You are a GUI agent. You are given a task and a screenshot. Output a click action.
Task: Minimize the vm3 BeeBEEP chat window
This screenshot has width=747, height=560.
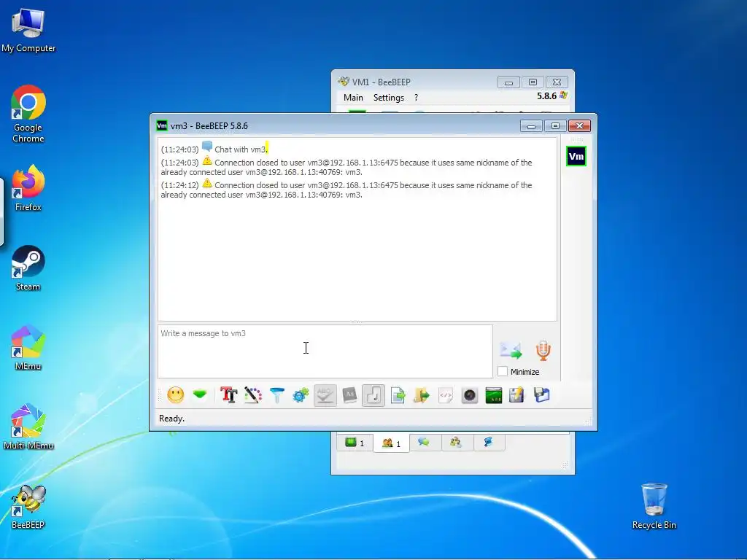pos(531,125)
